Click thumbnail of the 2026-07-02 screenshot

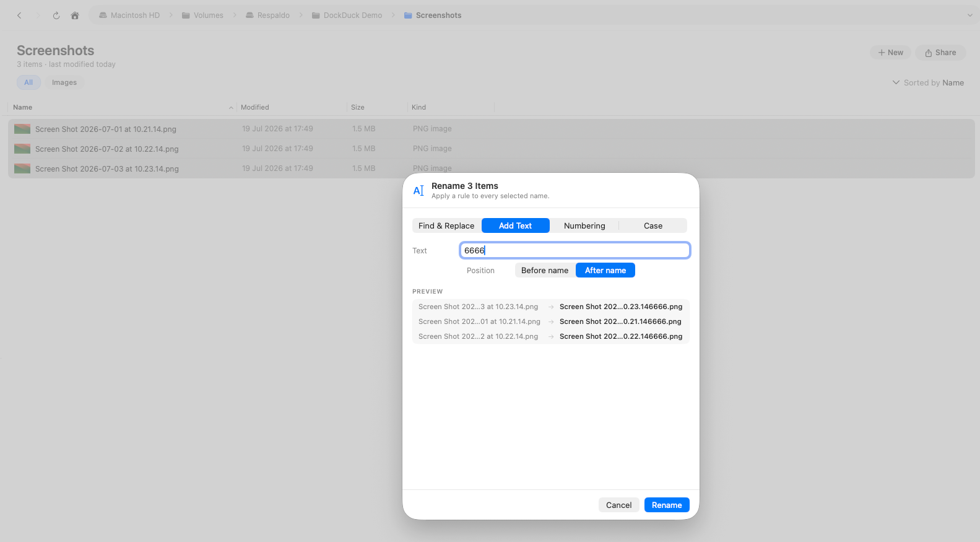point(22,149)
